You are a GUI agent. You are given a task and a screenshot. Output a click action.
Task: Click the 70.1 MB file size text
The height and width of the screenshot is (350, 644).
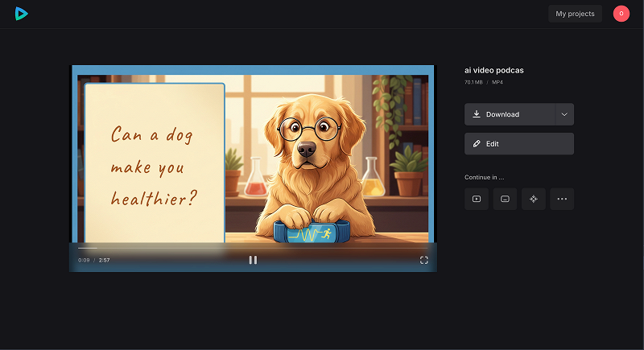(473, 82)
